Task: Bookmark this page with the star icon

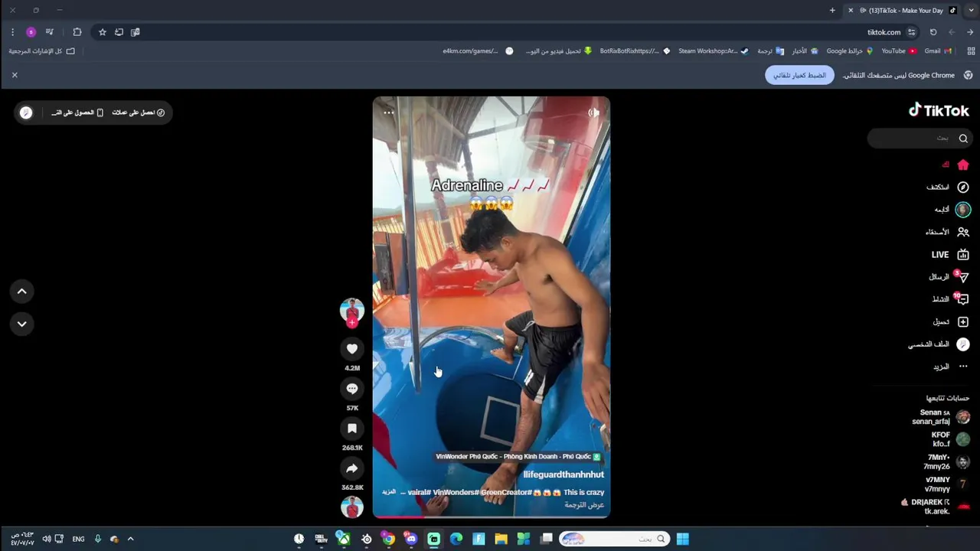Action: (103, 32)
